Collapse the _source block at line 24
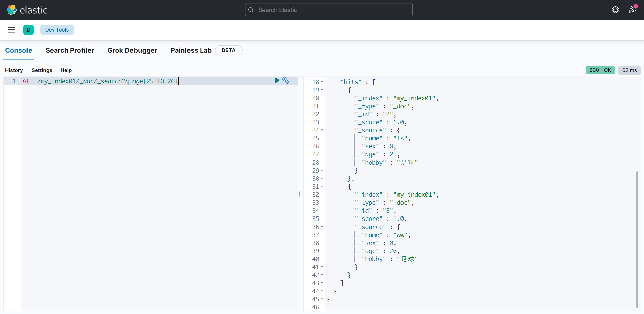The image size is (644, 314). [x=322, y=130]
